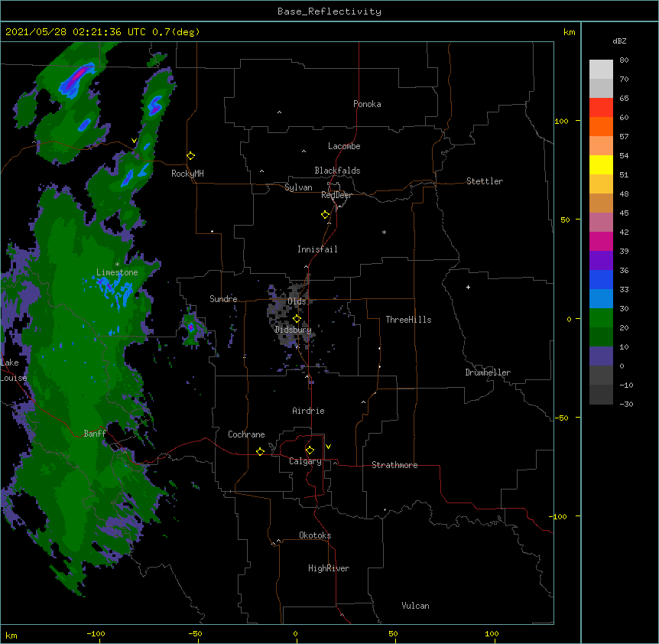Viewport: 659px width, 644px height.
Task: Select the Drumheller label
Action: click(488, 372)
